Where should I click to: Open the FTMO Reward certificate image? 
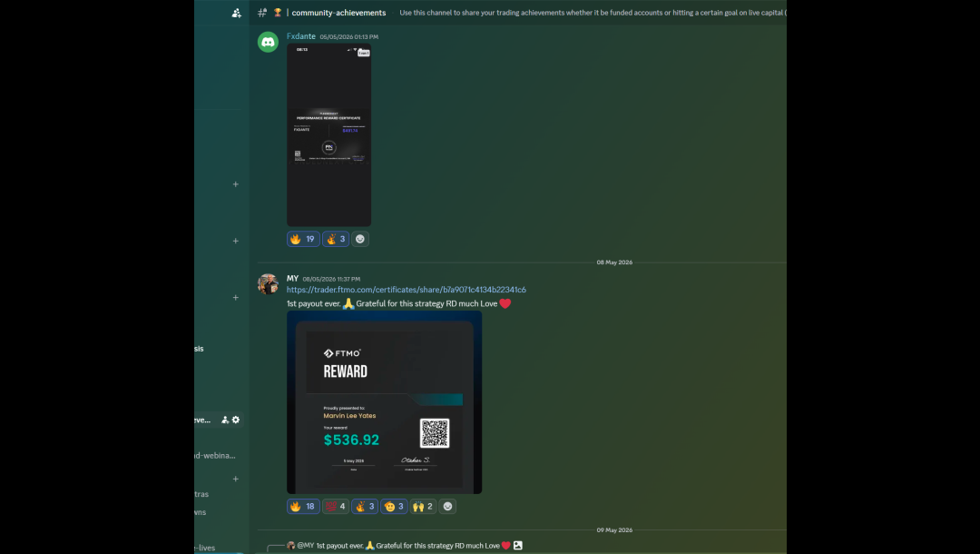[385, 402]
